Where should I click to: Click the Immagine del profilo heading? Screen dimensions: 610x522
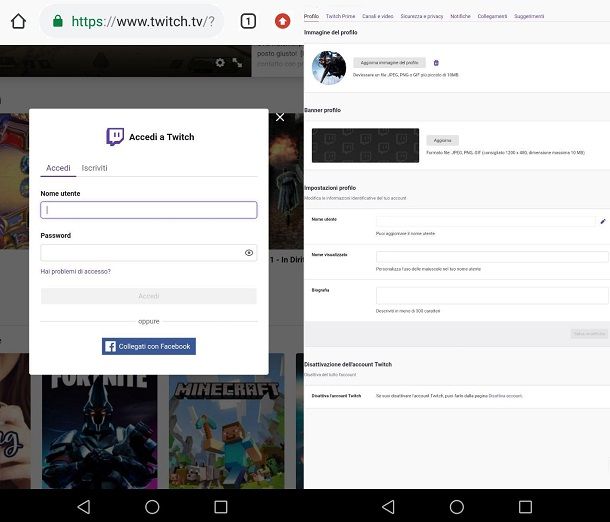(x=331, y=32)
